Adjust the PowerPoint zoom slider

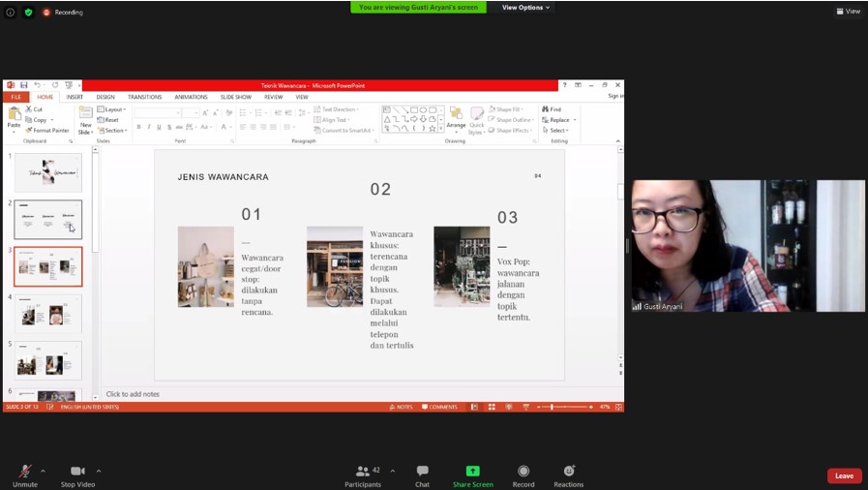pos(552,407)
